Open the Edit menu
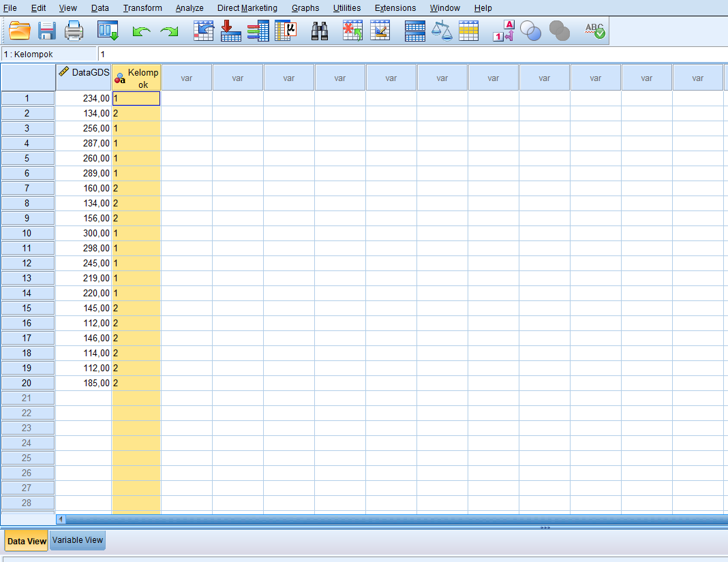Screen dimensions: 728x562 [39, 8]
